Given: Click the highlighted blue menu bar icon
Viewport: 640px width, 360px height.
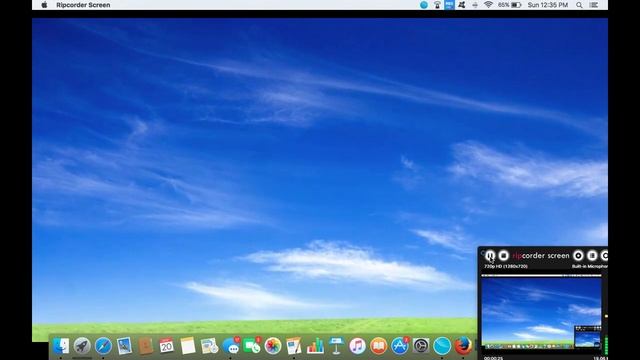Looking at the screenshot, I should pos(449,5).
